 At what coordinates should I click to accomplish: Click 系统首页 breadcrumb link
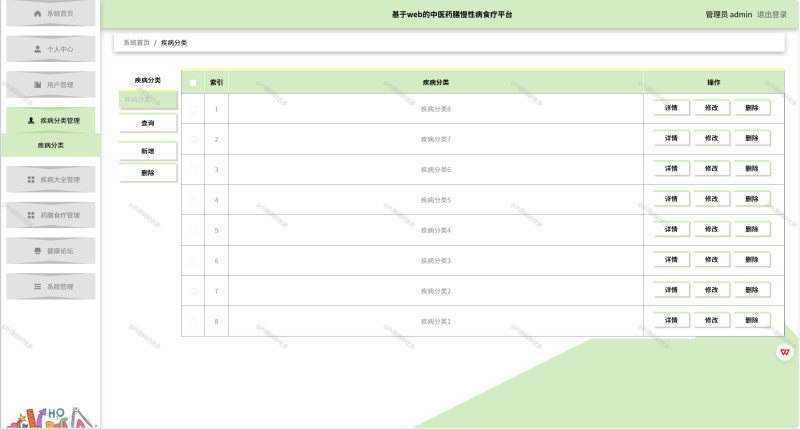coord(136,43)
